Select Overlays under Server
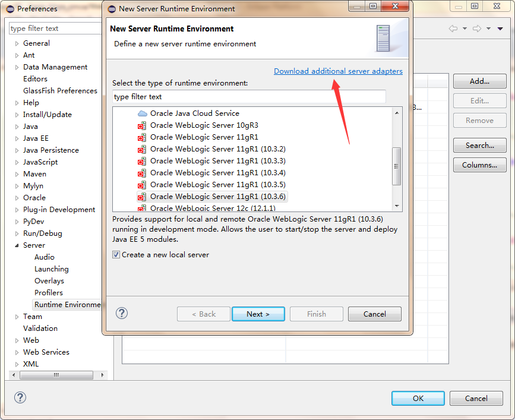Viewport: 515px width, 420px height. [49, 281]
